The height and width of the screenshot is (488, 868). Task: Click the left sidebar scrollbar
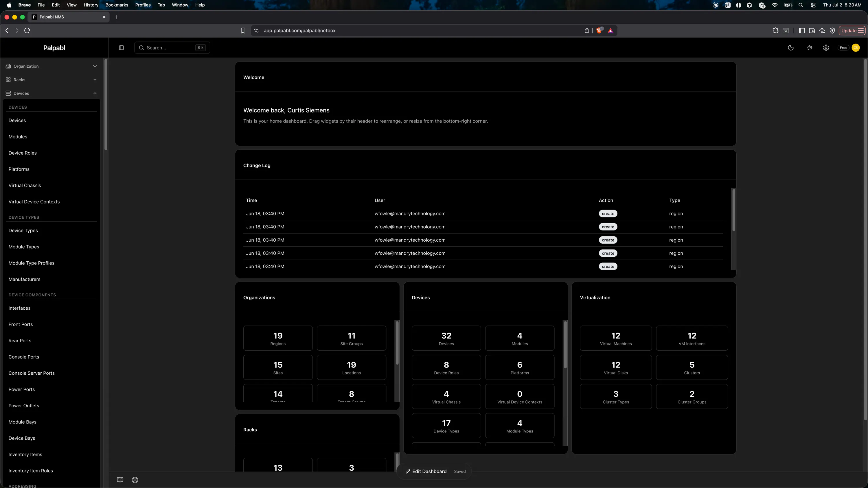point(106,104)
